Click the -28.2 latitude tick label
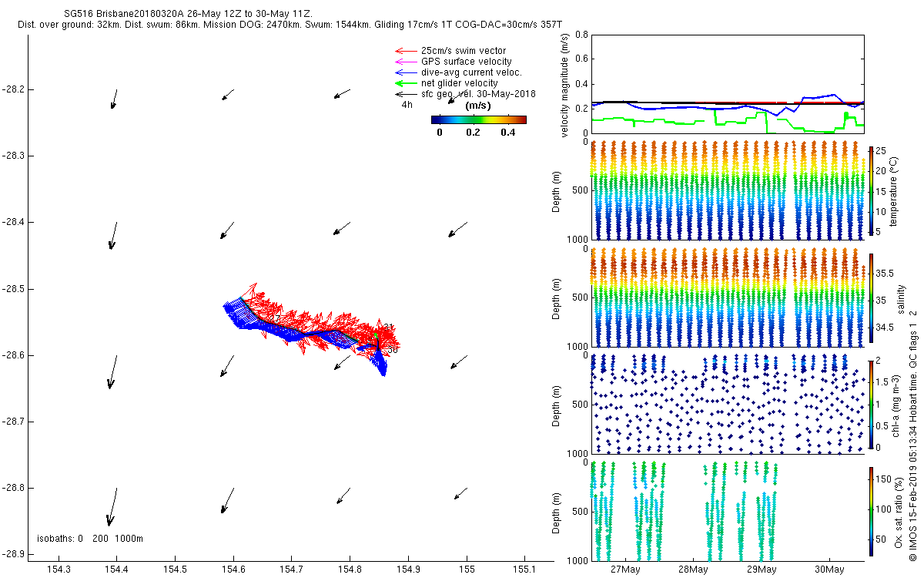This screenshot has width=924, height=578. [13, 89]
